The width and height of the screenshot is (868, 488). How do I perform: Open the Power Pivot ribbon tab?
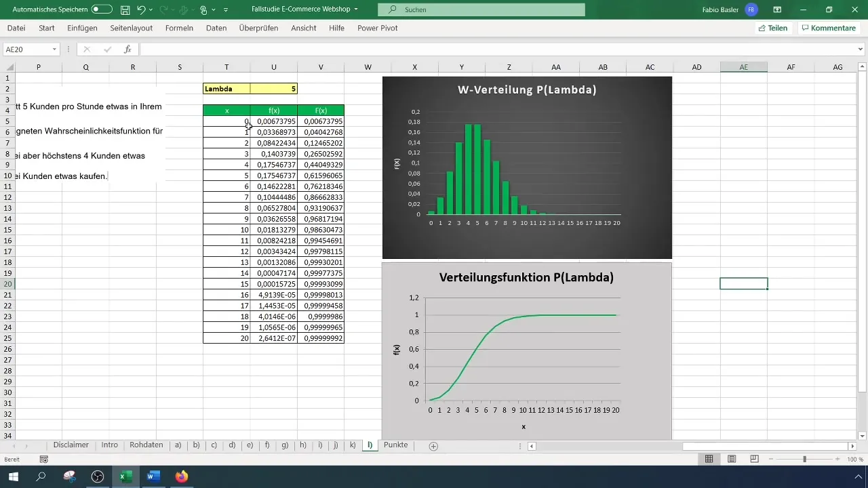click(x=378, y=28)
